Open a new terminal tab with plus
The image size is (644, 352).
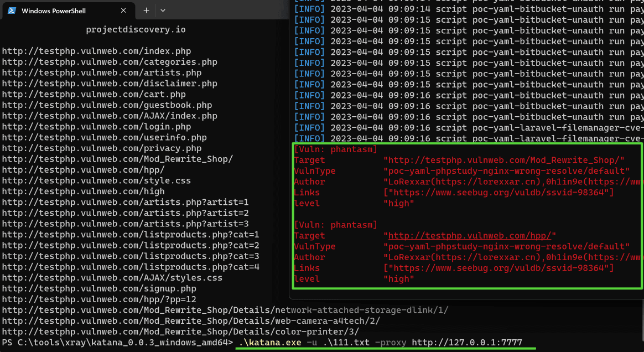[x=146, y=11]
